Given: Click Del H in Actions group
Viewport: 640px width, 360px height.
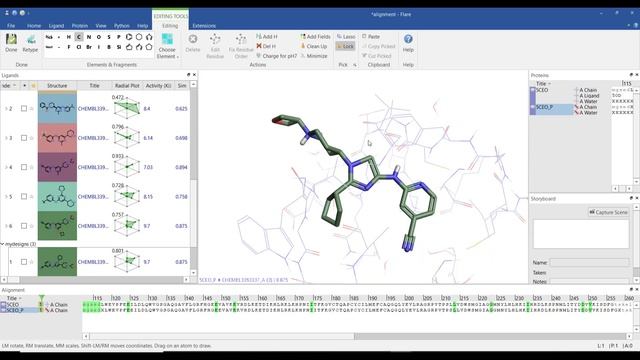Looking at the screenshot, I should [266, 46].
